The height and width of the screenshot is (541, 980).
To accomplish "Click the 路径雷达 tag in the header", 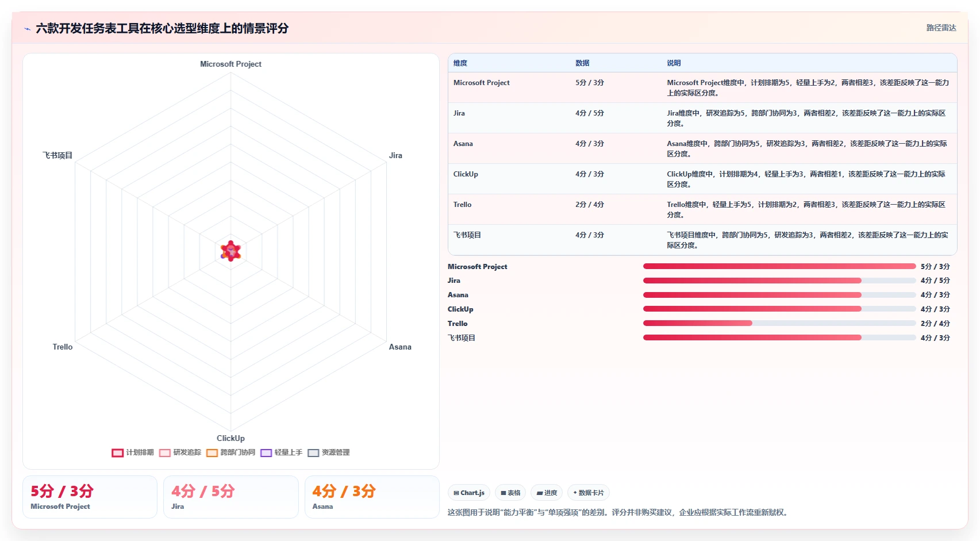I will (941, 28).
